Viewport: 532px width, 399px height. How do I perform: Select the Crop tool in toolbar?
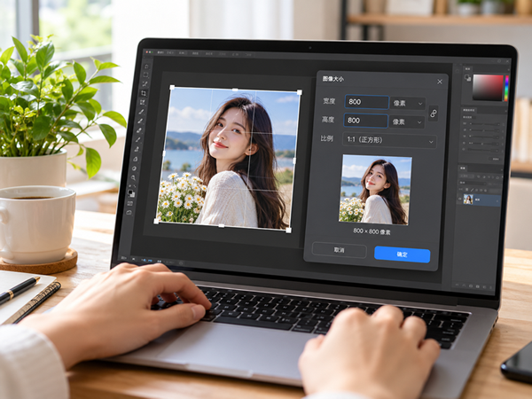144,93
